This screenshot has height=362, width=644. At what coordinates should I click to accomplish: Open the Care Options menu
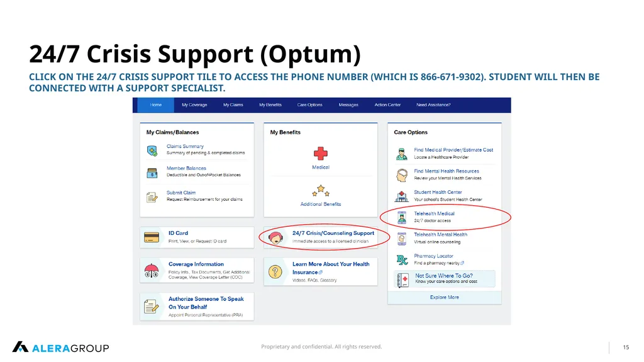tap(309, 105)
